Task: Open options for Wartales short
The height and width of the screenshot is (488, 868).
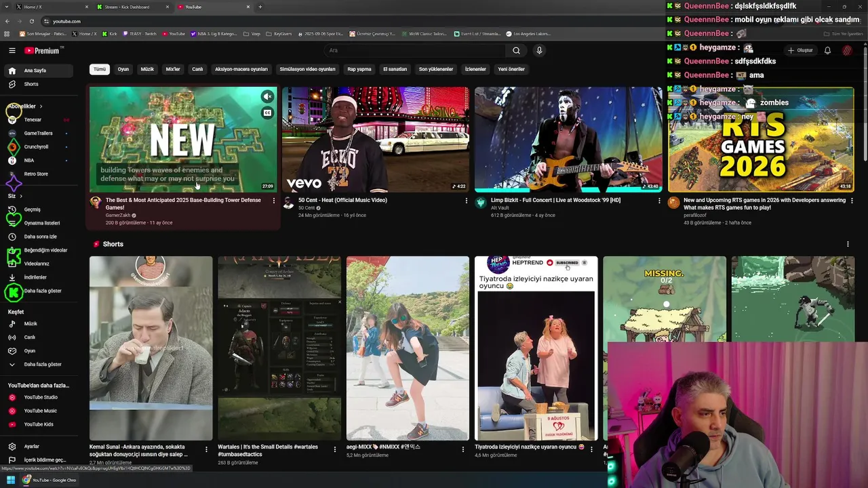Action: [x=335, y=449]
